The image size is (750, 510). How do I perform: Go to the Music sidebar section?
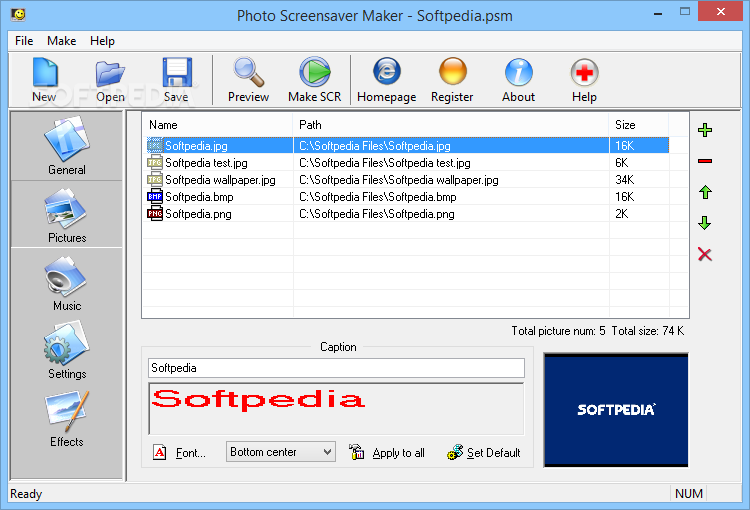[67, 283]
